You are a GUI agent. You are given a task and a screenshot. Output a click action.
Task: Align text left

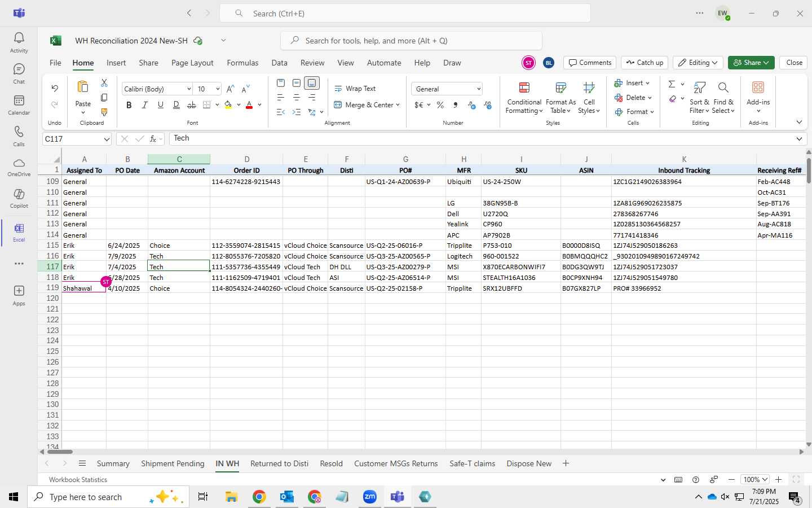tap(281, 98)
